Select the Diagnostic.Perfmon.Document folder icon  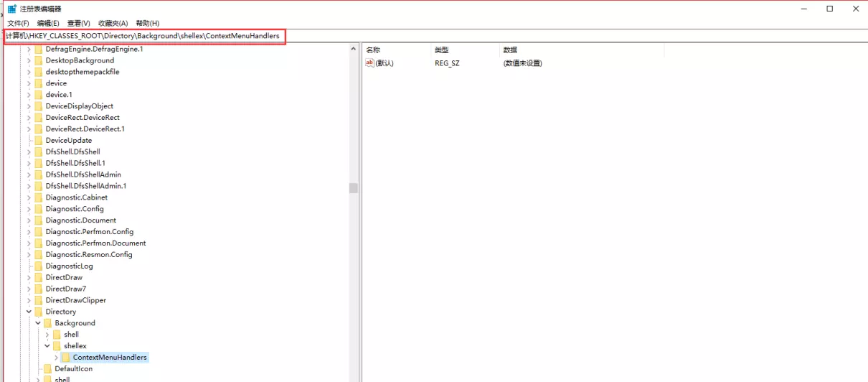click(39, 243)
